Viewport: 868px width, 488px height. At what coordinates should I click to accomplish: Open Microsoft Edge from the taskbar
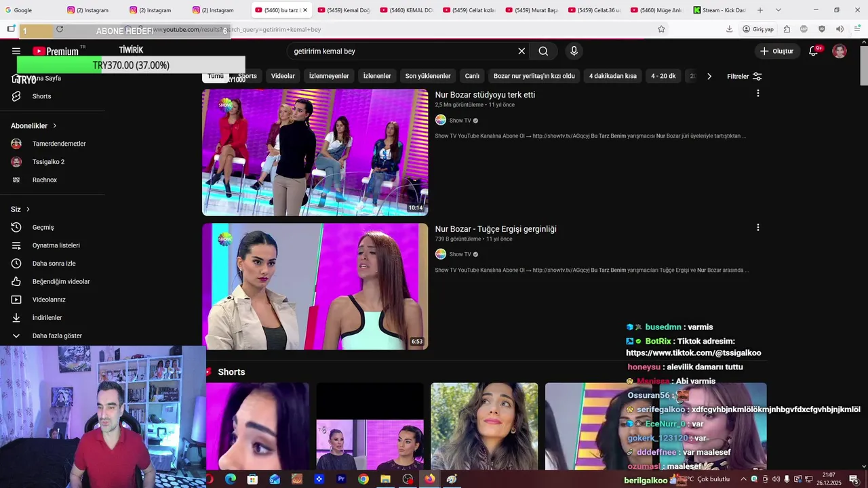coord(231,479)
